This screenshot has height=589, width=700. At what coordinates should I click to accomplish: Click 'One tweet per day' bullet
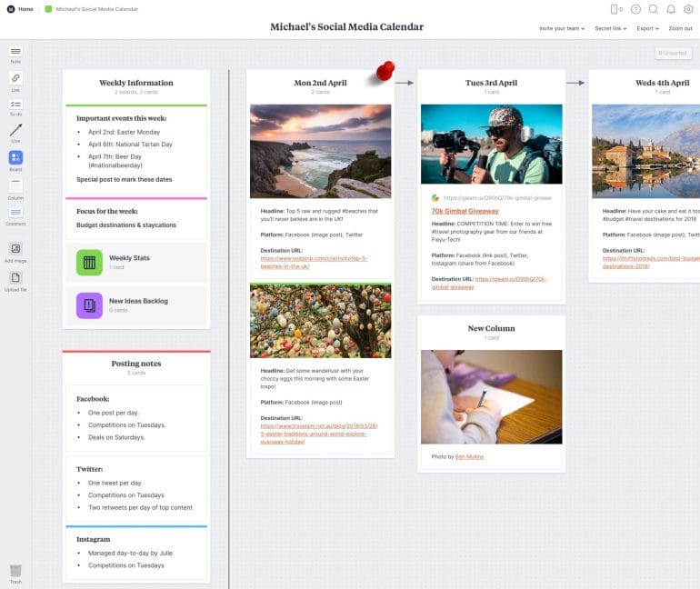(x=115, y=483)
